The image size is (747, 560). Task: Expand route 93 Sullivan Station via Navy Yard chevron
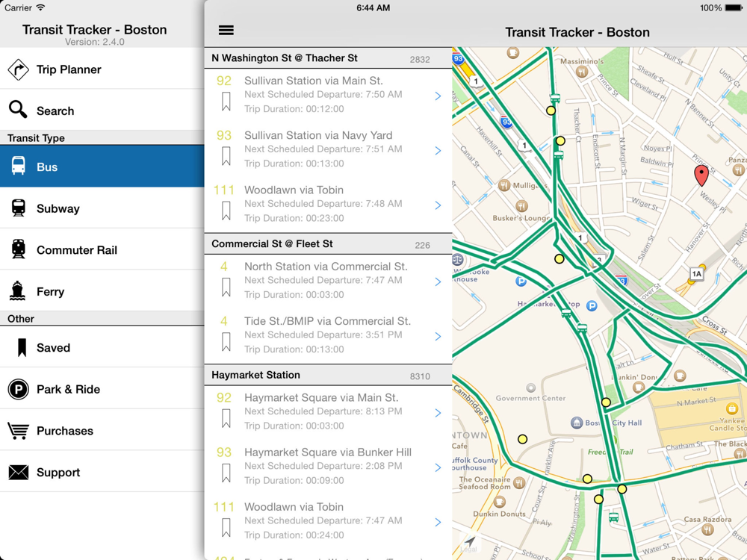tap(438, 151)
